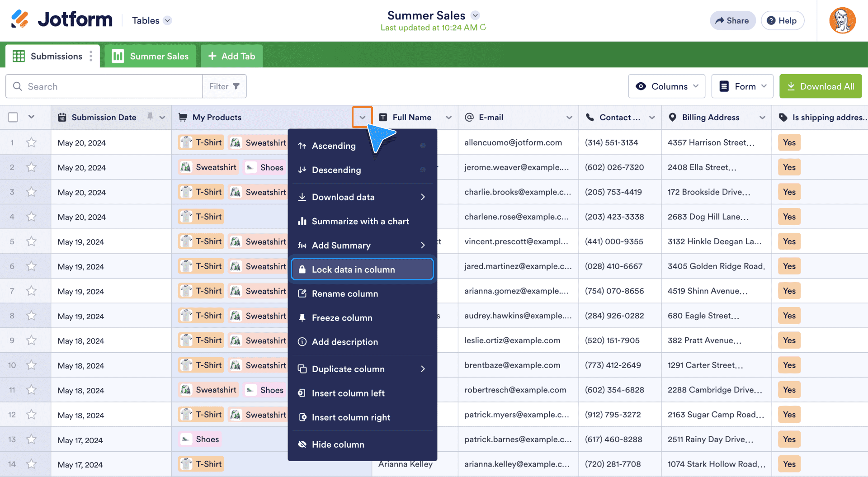Screen dimensions: 868x477
Task: Click address 4357 Harrison Street
Action: click(x=711, y=142)
